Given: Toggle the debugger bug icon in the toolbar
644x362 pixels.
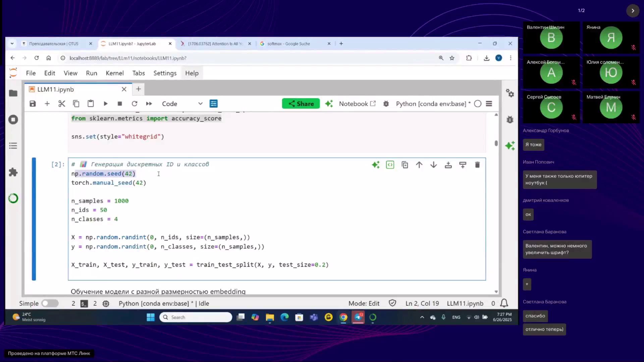Looking at the screenshot, I should tap(386, 104).
